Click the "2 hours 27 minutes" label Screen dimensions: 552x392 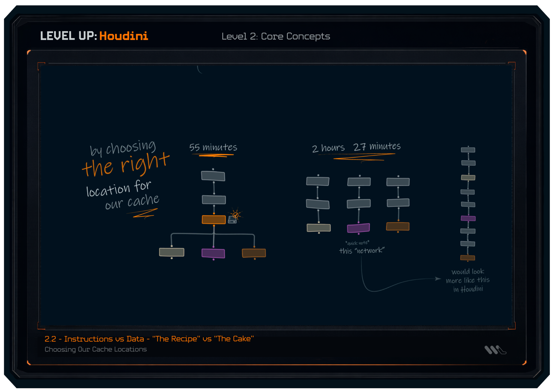(x=356, y=147)
